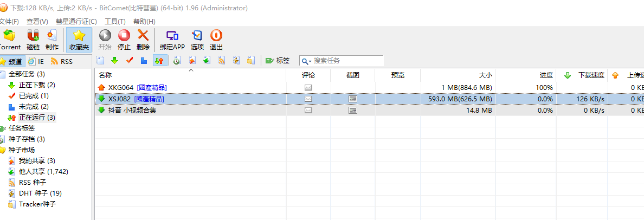Open 选项 options
Viewport: 644px width, 220px height.
(x=197, y=40)
